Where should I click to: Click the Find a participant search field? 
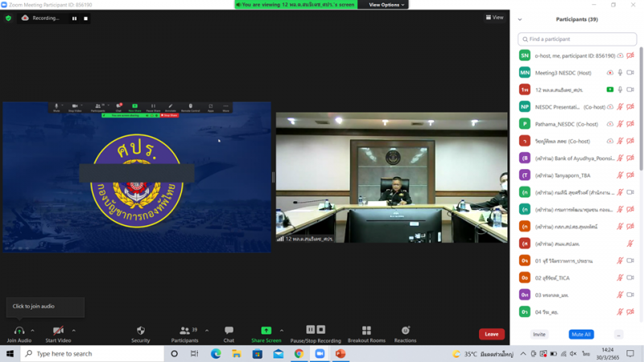(577, 39)
